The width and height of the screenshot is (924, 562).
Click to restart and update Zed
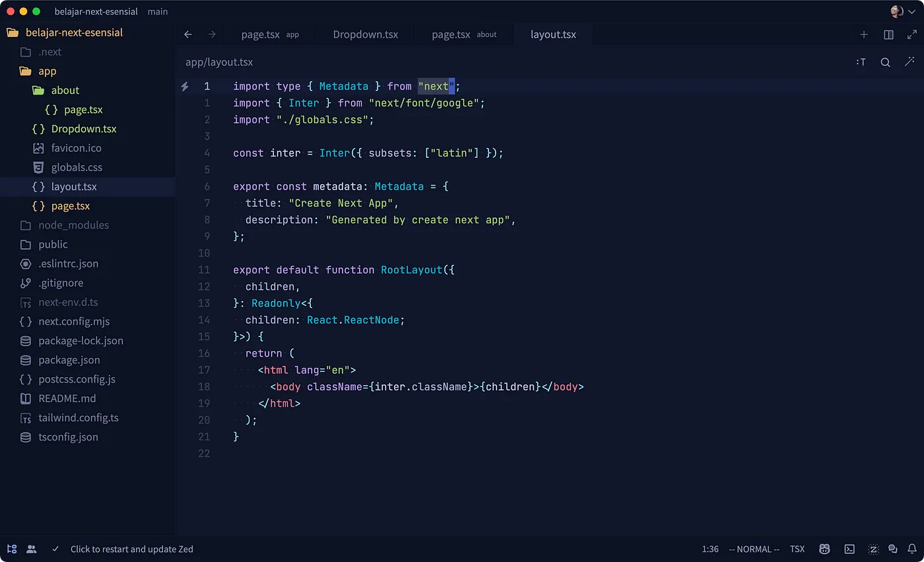pyautogui.click(x=131, y=549)
